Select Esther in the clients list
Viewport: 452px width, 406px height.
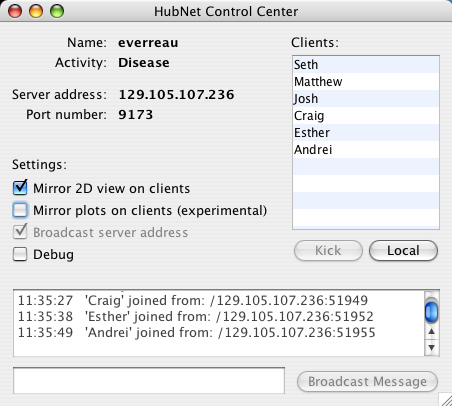pos(366,133)
